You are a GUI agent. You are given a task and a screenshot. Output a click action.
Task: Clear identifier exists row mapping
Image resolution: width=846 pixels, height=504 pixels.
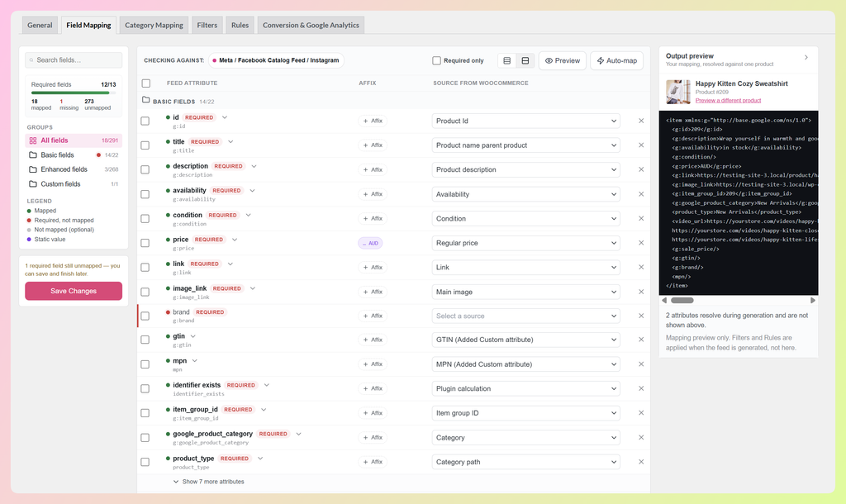pyautogui.click(x=641, y=388)
